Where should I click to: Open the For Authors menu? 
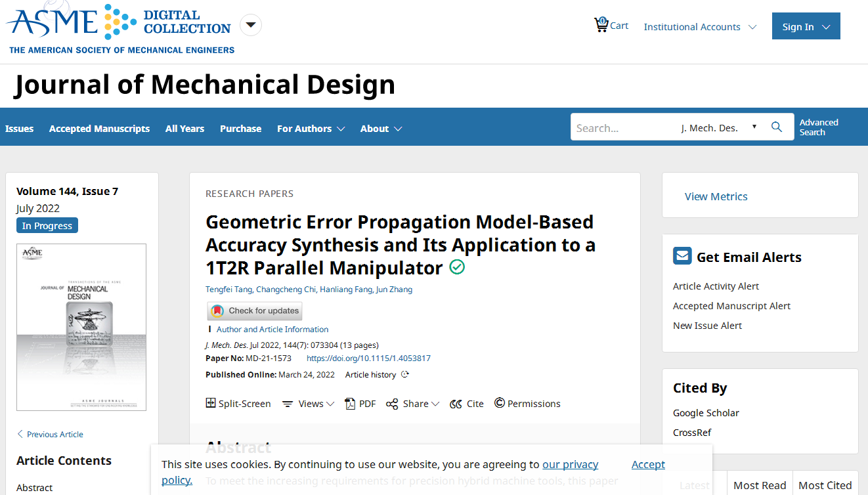click(311, 129)
